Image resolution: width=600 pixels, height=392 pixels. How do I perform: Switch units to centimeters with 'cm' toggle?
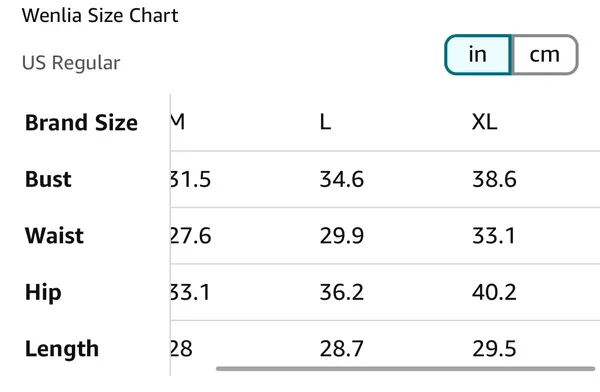pyautogui.click(x=545, y=55)
